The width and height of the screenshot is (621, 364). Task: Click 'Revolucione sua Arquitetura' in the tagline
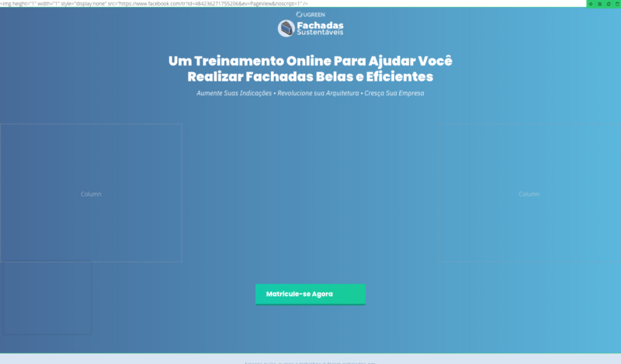[x=317, y=94]
